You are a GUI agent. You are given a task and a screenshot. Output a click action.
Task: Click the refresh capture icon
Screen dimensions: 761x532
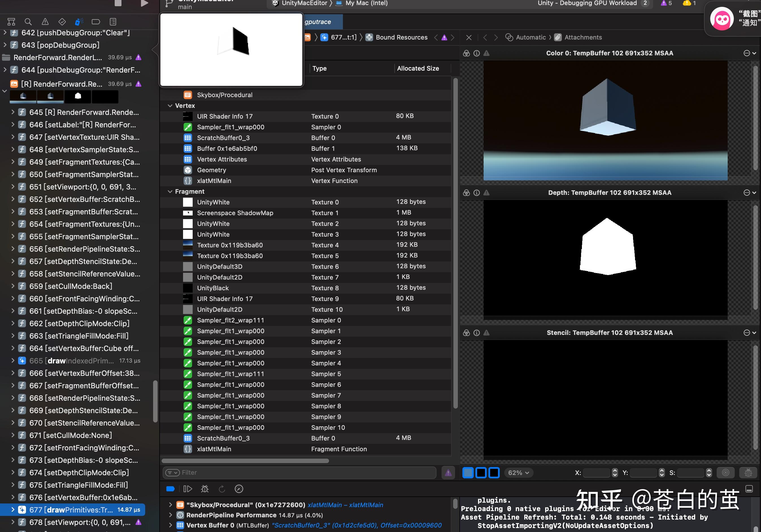(222, 489)
